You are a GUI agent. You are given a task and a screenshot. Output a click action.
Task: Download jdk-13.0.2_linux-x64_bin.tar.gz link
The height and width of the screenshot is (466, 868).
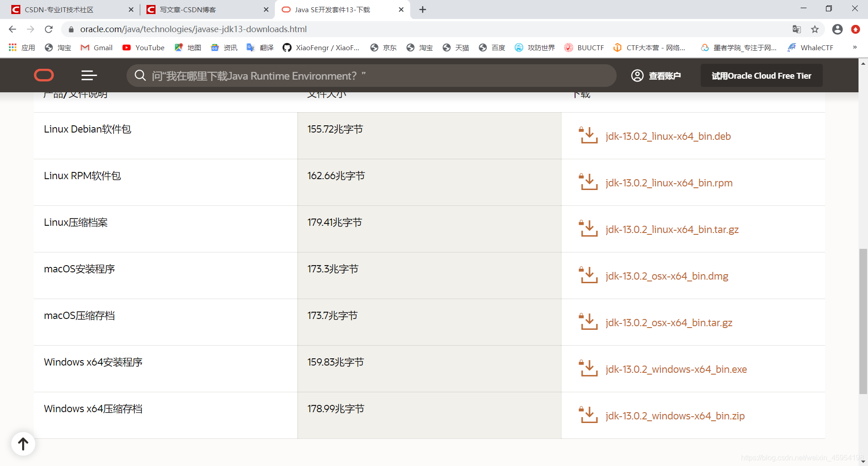pyautogui.click(x=672, y=229)
